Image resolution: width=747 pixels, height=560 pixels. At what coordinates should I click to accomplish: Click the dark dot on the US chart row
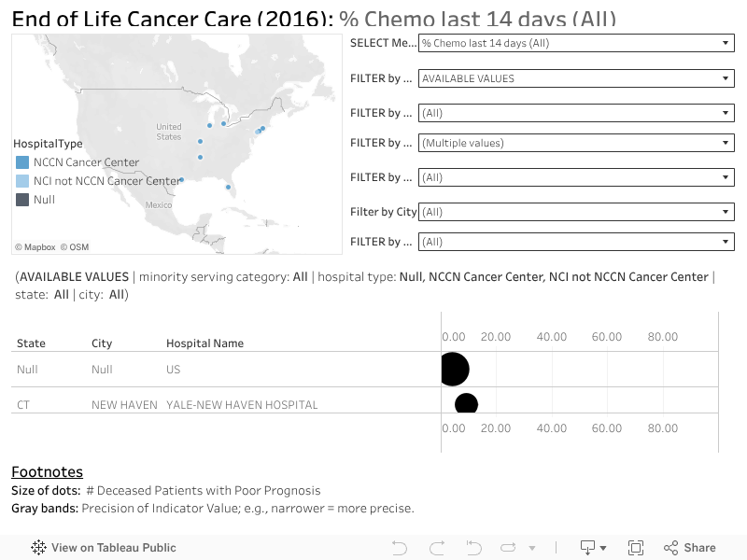pos(454,370)
